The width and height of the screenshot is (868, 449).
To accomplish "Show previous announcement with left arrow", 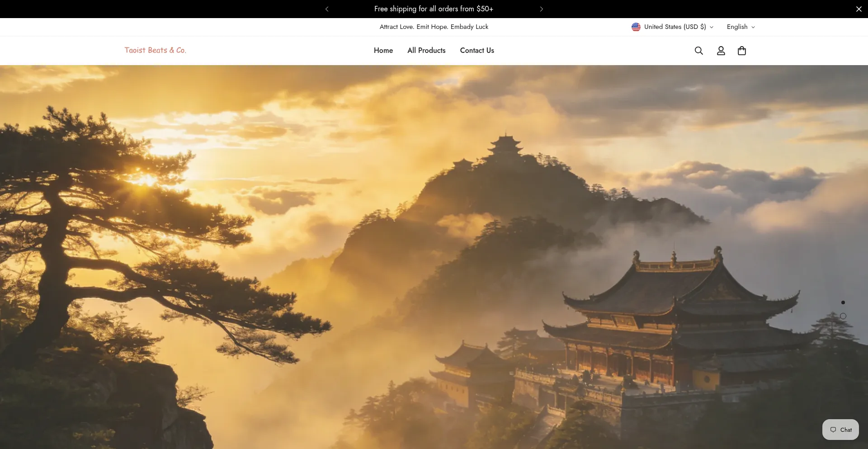I will tap(327, 9).
